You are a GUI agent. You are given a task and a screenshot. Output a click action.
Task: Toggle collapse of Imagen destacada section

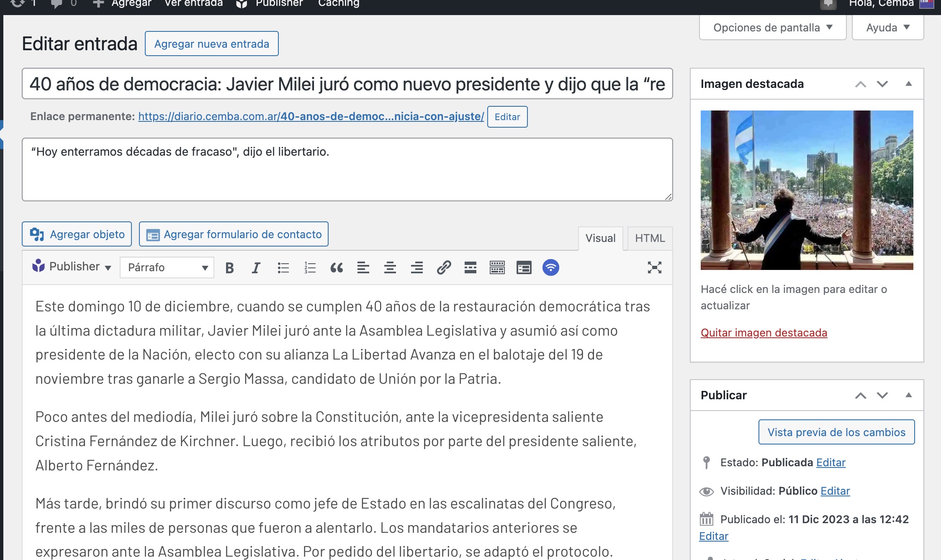pyautogui.click(x=908, y=83)
